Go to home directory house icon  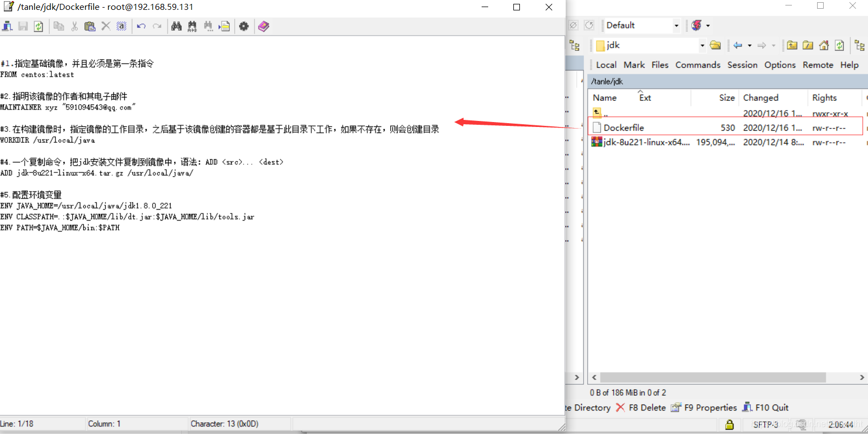pyautogui.click(x=824, y=45)
